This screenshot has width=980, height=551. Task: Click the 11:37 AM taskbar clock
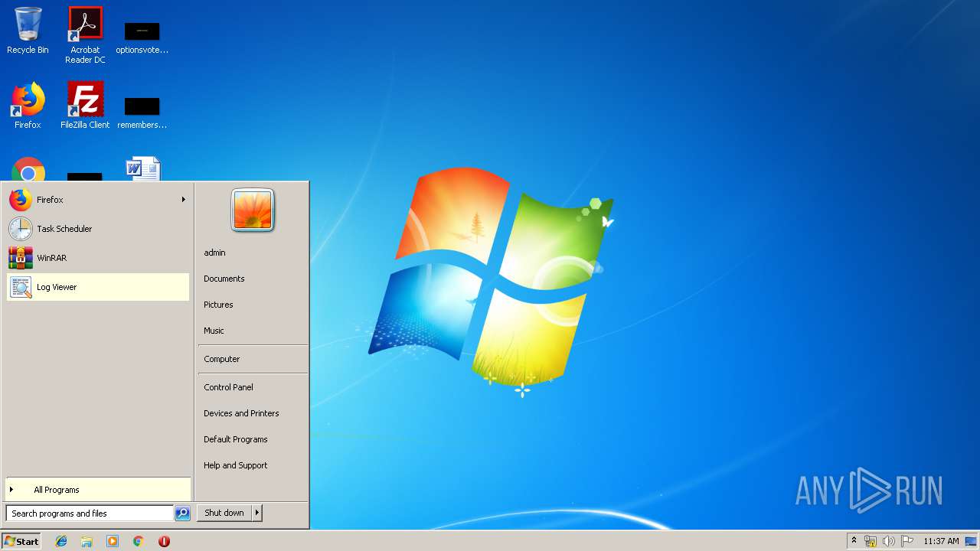click(x=941, y=541)
